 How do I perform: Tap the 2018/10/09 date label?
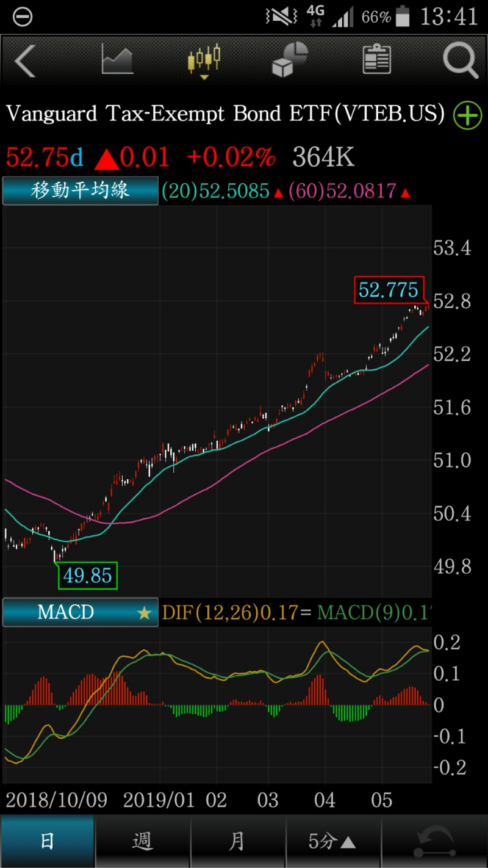[x=57, y=800]
